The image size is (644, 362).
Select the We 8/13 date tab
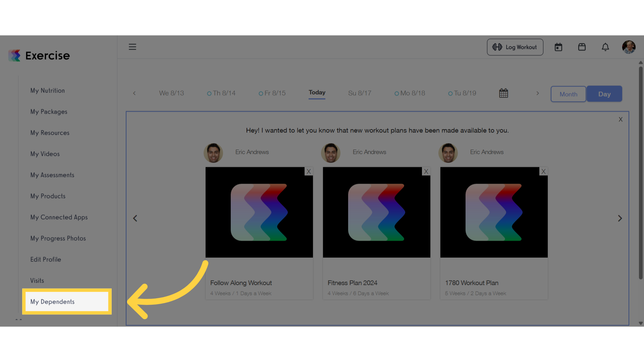pyautogui.click(x=171, y=93)
